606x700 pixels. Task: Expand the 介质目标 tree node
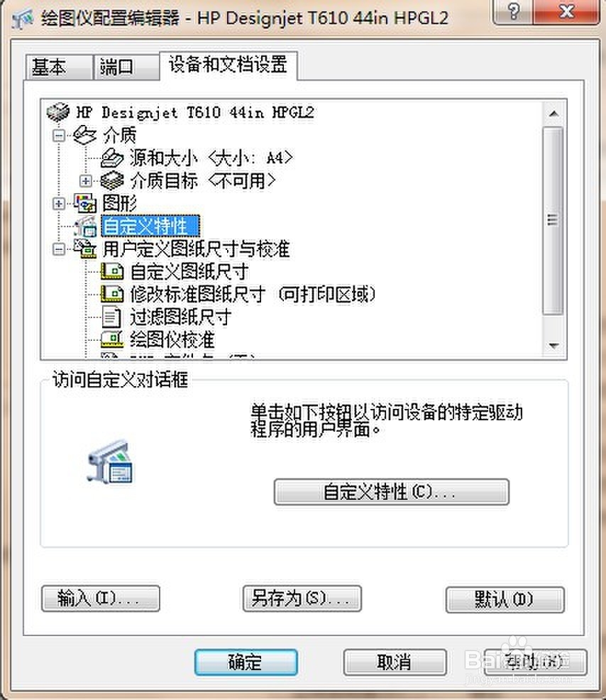pyautogui.click(x=86, y=181)
